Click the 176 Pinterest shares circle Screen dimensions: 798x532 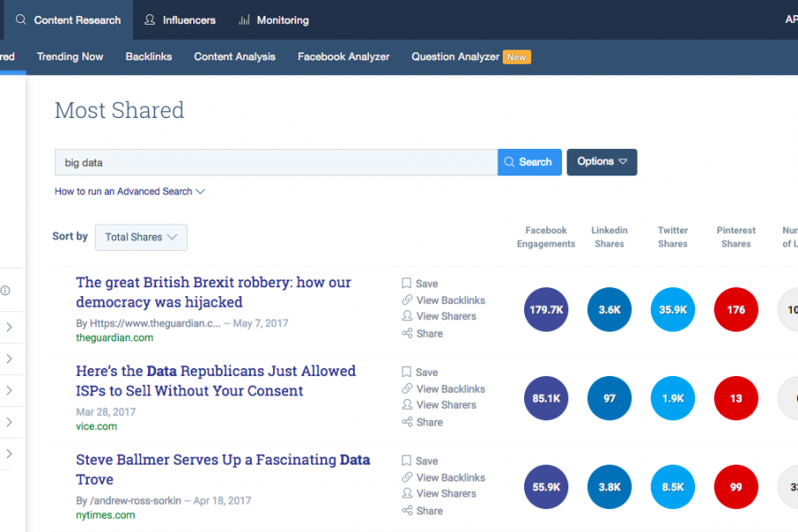pyautogui.click(x=736, y=309)
